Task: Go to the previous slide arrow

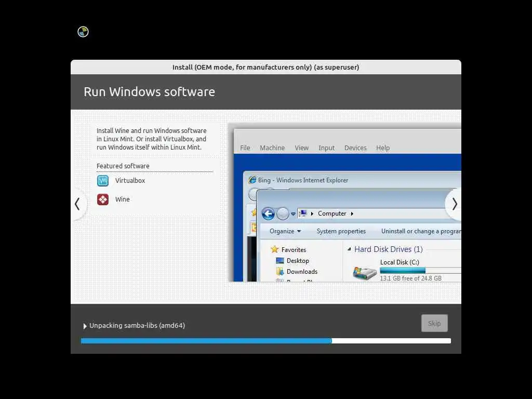Action: click(x=77, y=204)
